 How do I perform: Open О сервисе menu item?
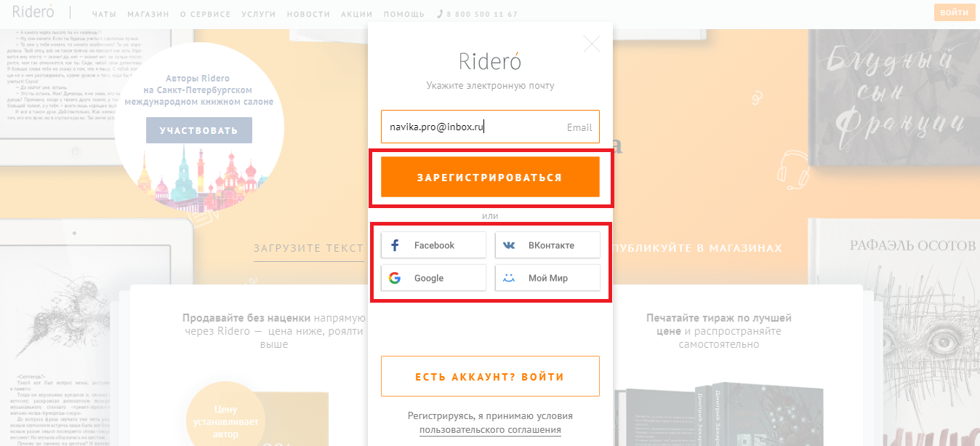click(205, 15)
